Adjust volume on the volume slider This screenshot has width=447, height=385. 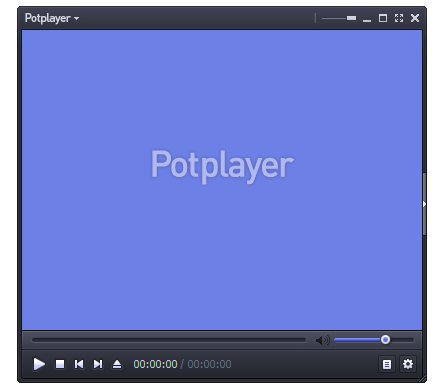pyautogui.click(x=374, y=340)
